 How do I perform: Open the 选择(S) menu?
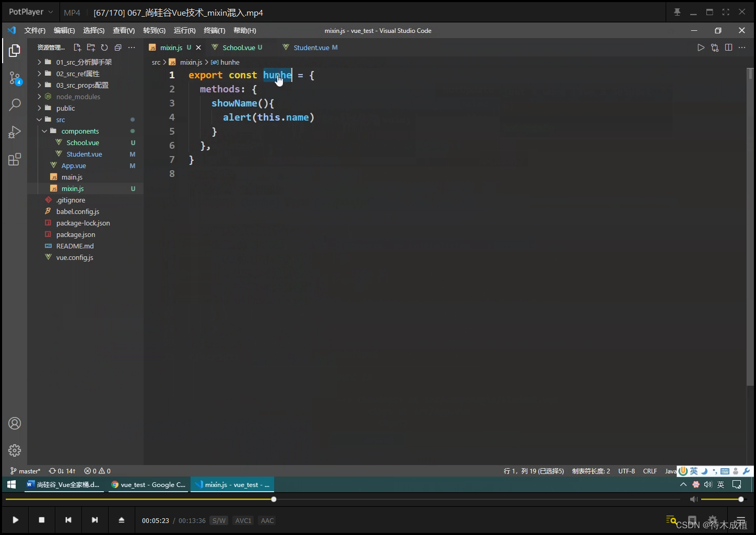(94, 31)
